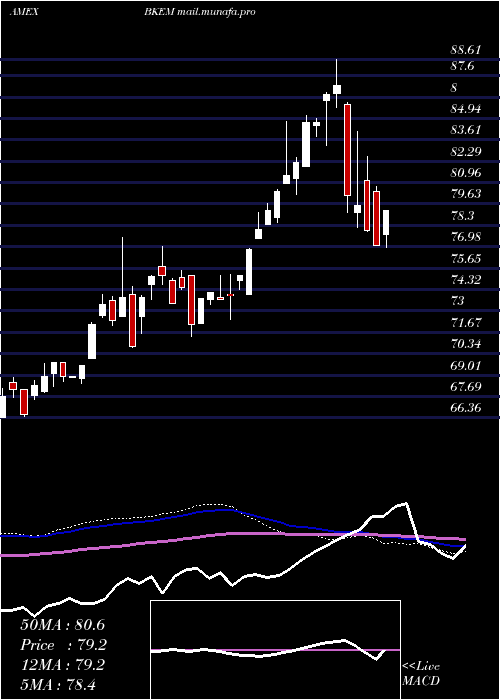Click the 66.36 price level label
This screenshot has height=700, width=500.
point(466,407)
